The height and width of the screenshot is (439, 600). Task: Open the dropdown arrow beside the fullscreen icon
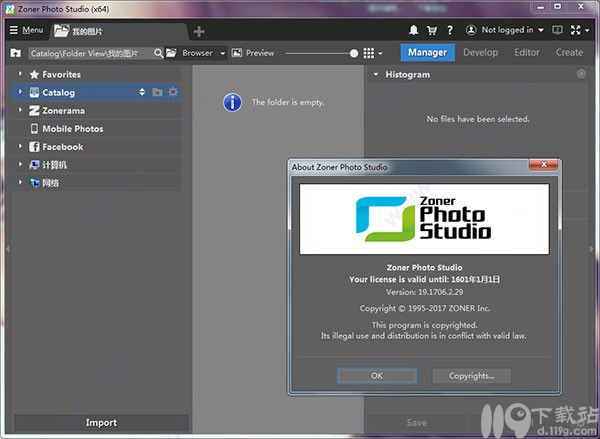(x=587, y=30)
